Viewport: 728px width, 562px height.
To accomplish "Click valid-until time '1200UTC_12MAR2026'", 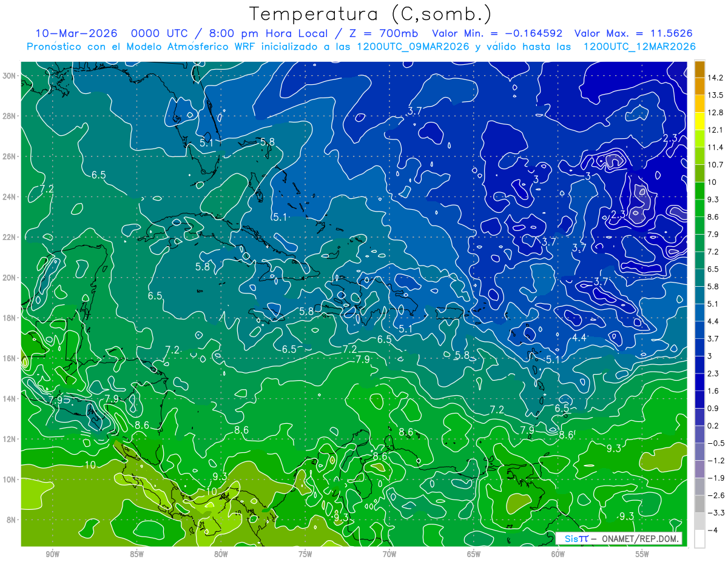I will point(639,46).
